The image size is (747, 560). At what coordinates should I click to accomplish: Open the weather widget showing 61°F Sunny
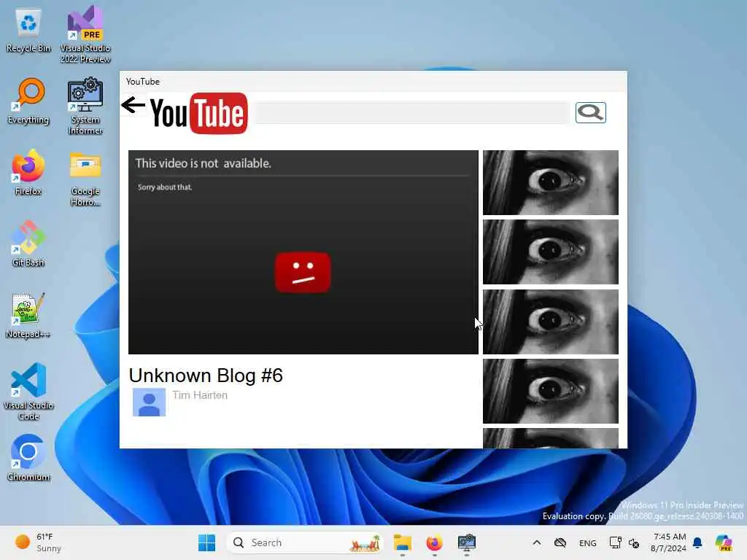click(x=38, y=542)
